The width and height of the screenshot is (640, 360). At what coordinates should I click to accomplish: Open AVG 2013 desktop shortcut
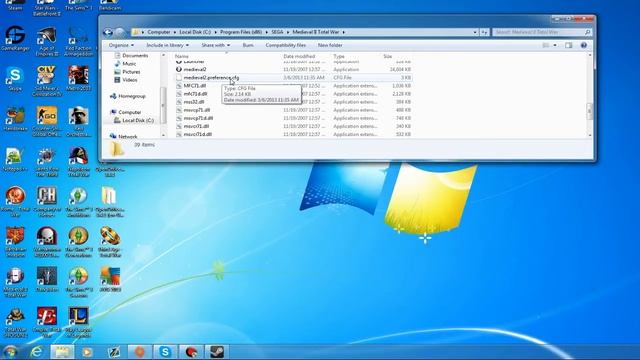click(x=110, y=280)
